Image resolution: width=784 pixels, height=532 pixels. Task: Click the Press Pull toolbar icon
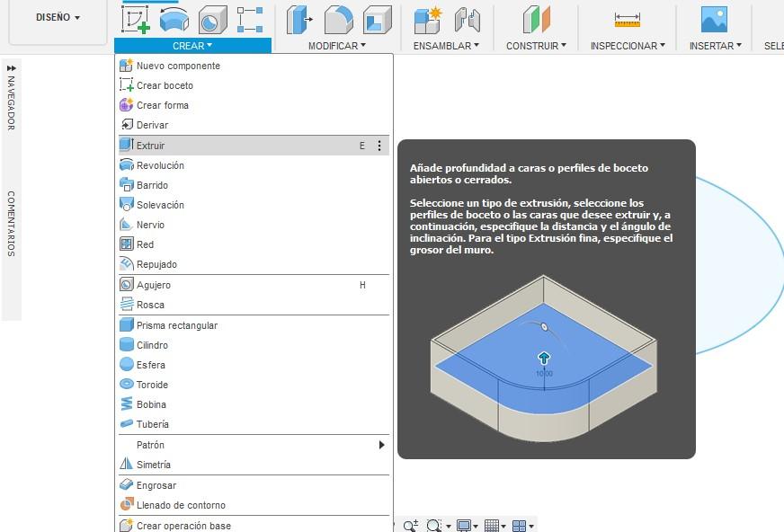click(299, 20)
